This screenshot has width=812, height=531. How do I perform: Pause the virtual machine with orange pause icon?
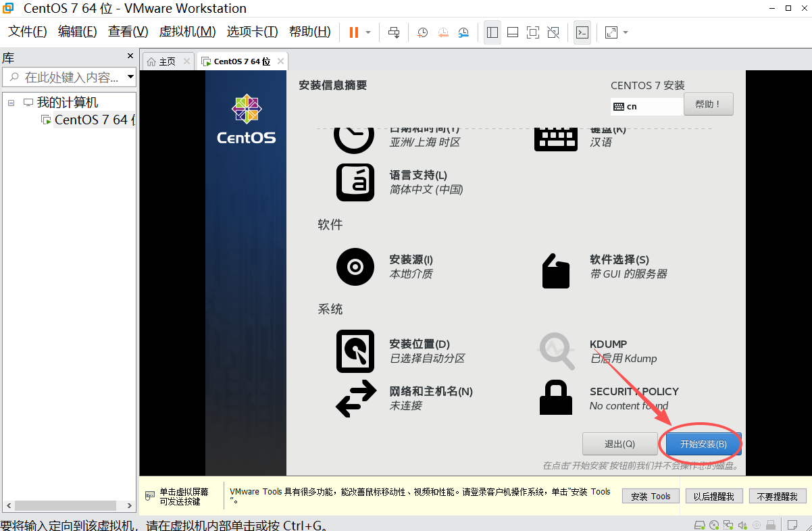(x=353, y=32)
